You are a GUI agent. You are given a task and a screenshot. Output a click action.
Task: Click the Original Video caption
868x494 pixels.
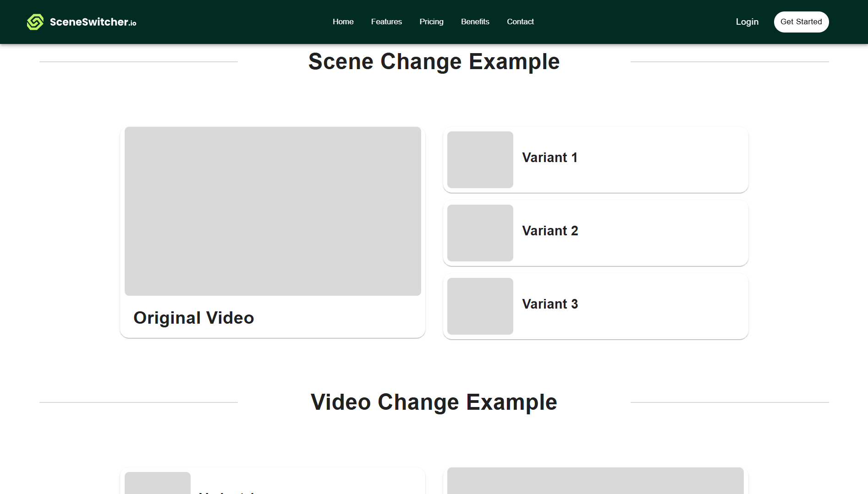coord(193,318)
